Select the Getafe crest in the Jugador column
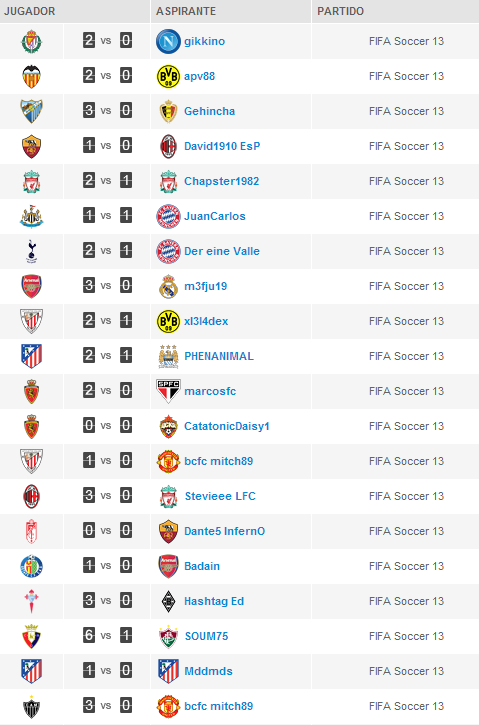The image size is (479, 725). click(x=31, y=566)
